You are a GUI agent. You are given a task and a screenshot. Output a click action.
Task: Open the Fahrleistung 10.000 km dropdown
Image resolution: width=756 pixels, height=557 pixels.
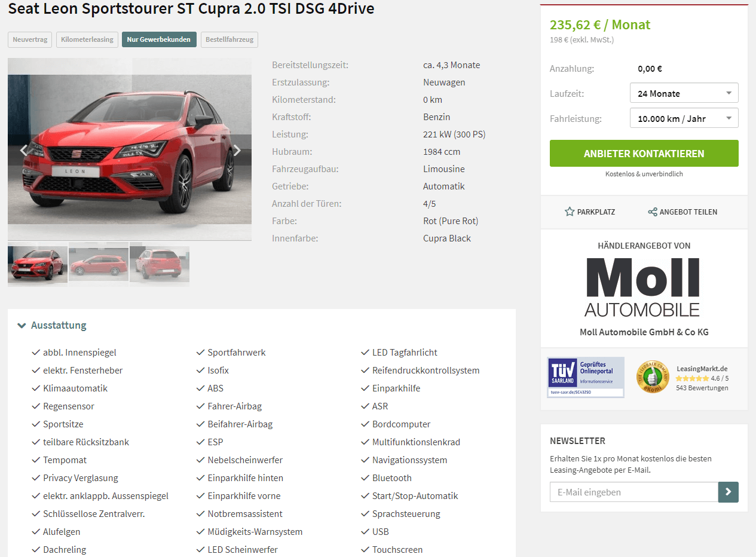(684, 118)
